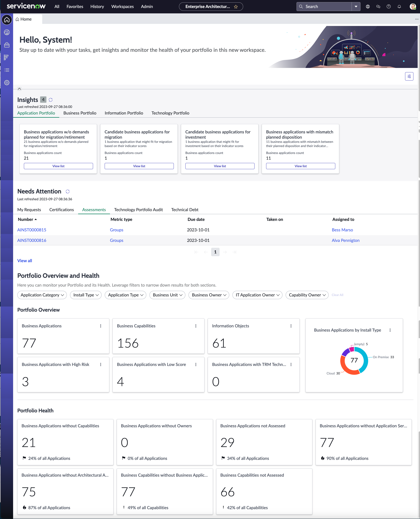Open Business Applications card options menu

pyautogui.click(x=101, y=326)
